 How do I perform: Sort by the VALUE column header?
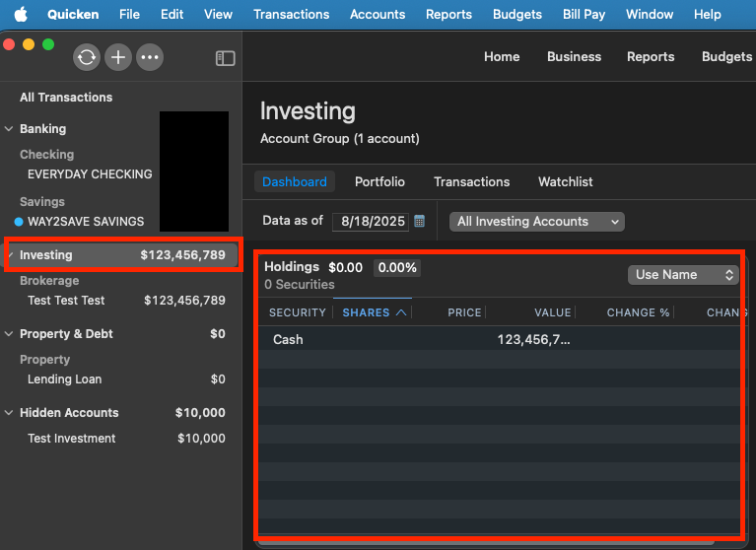point(553,312)
